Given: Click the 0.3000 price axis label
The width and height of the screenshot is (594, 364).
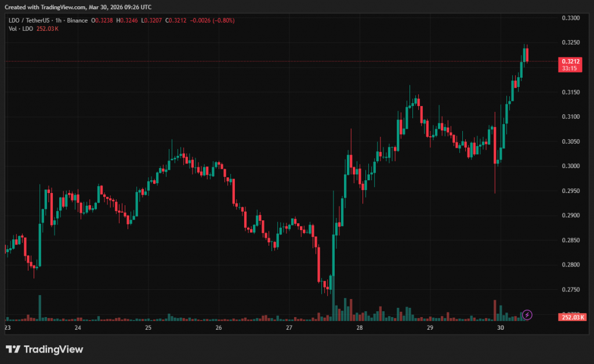Looking at the screenshot, I should pyautogui.click(x=571, y=166).
